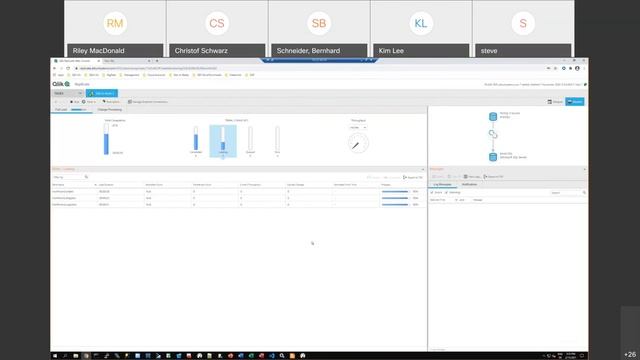Open Manage Endpoint Connections
640x360 pixels.
click(147, 102)
